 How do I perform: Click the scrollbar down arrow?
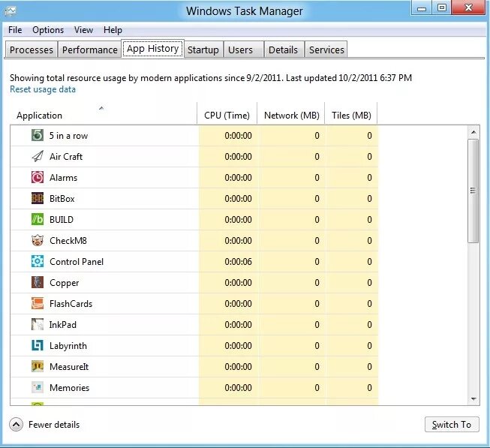[x=473, y=399]
